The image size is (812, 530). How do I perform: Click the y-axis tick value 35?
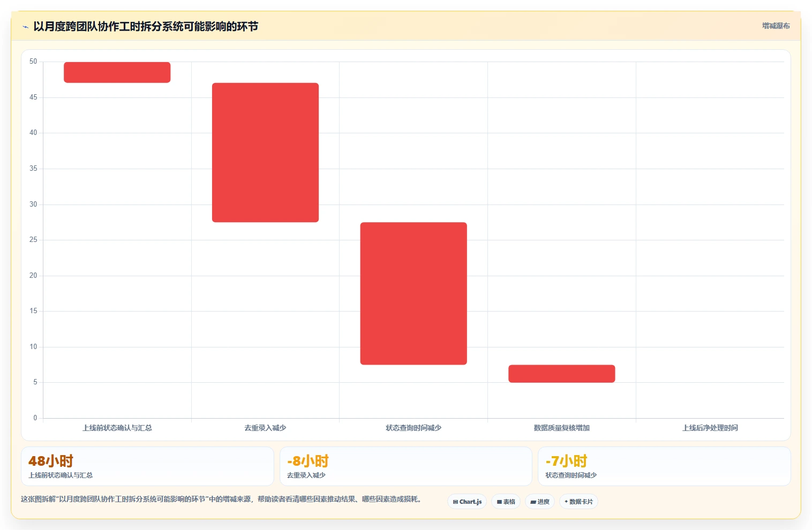pyautogui.click(x=33, y=169)
